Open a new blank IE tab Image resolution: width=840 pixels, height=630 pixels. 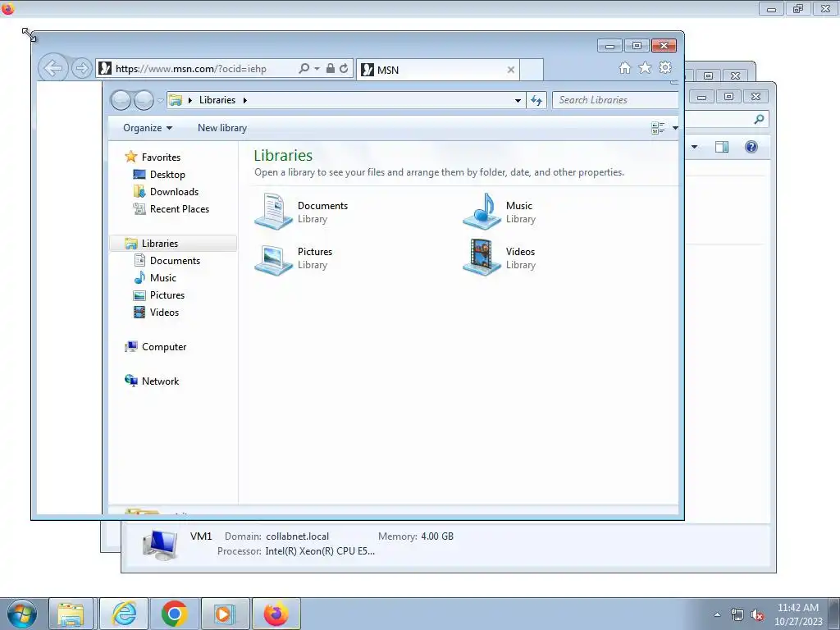pyautogui.click(x=532, y=70)
